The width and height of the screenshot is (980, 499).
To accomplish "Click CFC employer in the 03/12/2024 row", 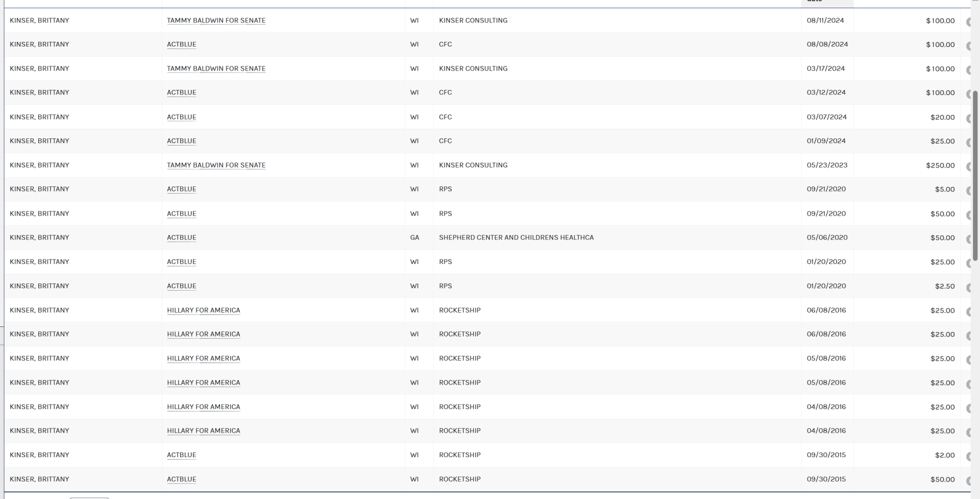I will pyautogui.click(x=445, y=92).
